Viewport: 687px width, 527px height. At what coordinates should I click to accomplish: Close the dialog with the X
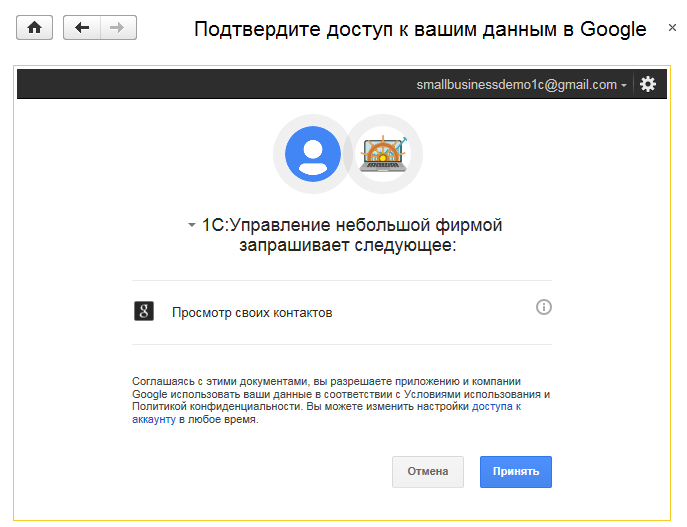[x=672, y=28]
